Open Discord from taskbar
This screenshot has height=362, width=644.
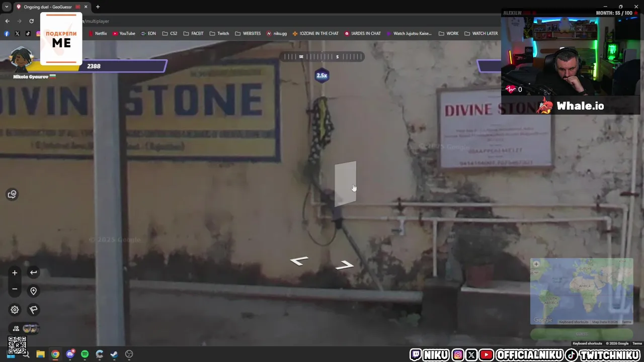[x=70, y=354]
